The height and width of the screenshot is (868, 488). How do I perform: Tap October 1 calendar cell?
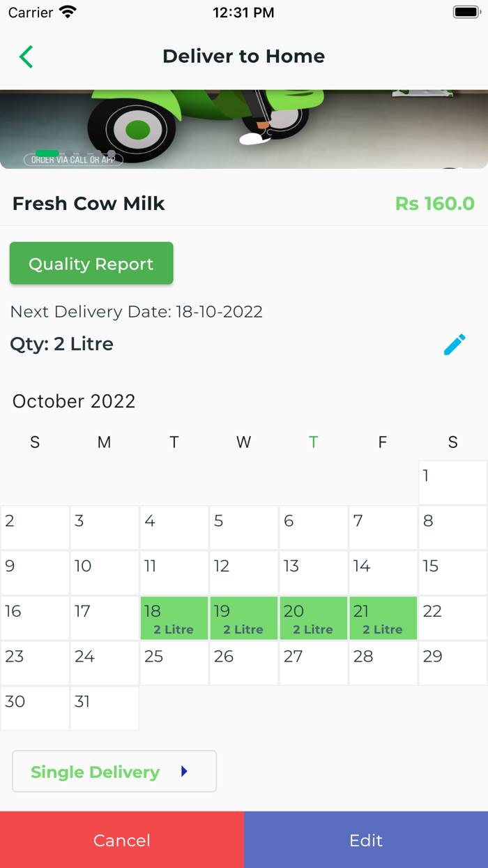pos(452,482)
